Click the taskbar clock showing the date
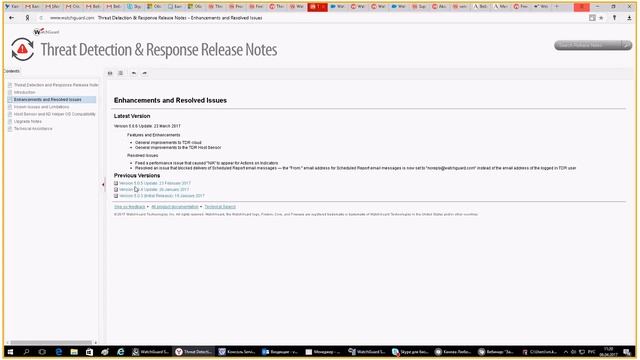 [608, 351]
